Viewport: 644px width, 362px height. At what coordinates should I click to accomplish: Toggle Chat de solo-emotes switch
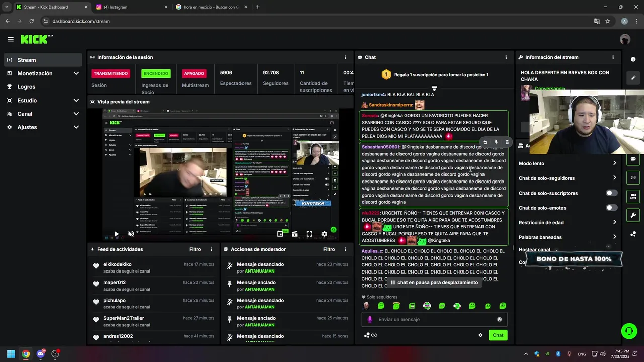click(x=612, y=208)
